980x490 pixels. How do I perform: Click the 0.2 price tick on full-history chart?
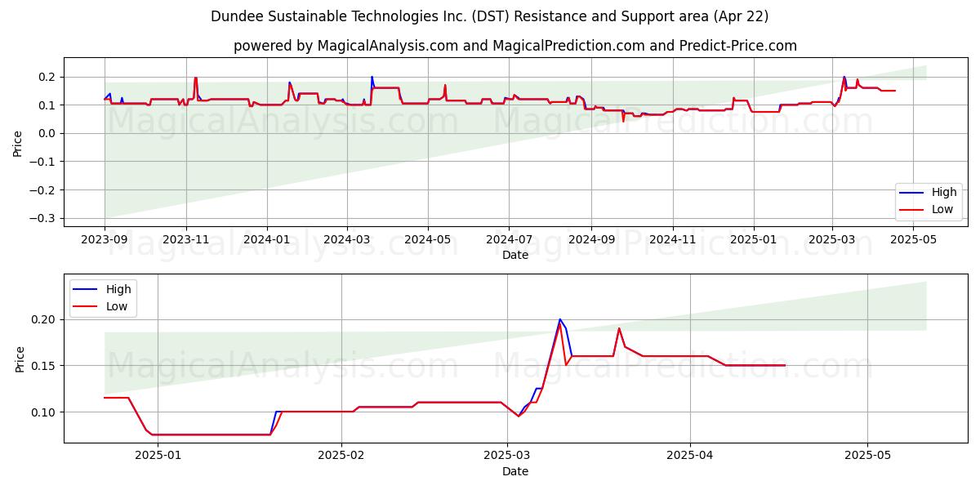(47, 77)
